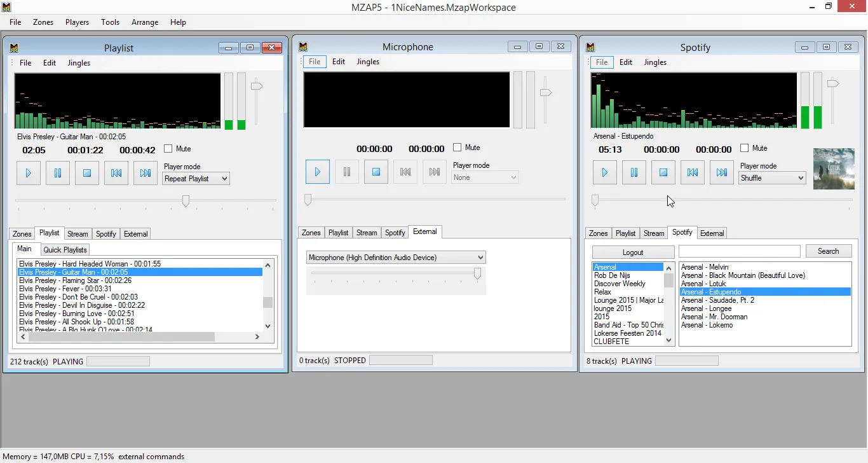868x463 pixels.
Task: Open the Tools menu in main menu bar
Action: [x=110, y=22]
